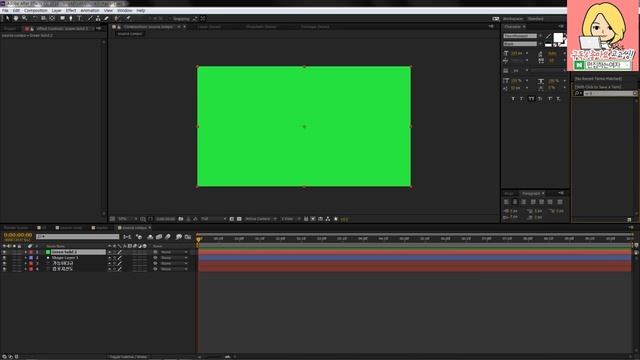Open the Effect menu
Viewport: 640px width, 360px height.
[x=71, y=11]
